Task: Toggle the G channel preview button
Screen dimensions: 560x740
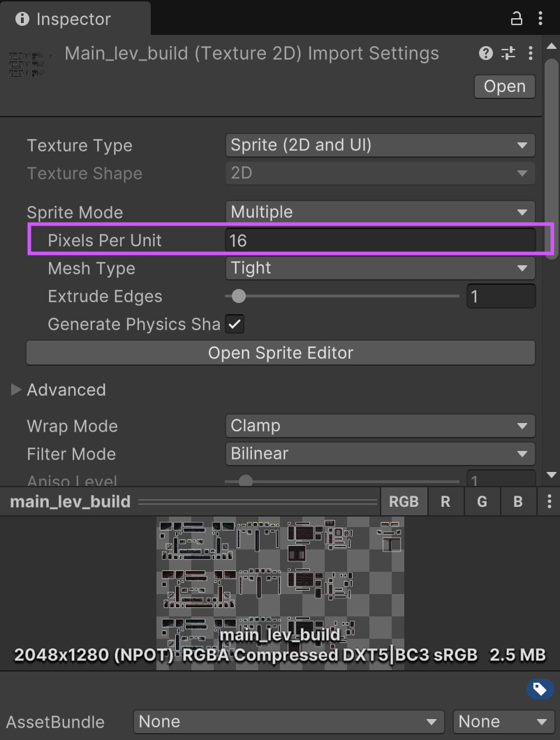Action: [x=482, y=501]
